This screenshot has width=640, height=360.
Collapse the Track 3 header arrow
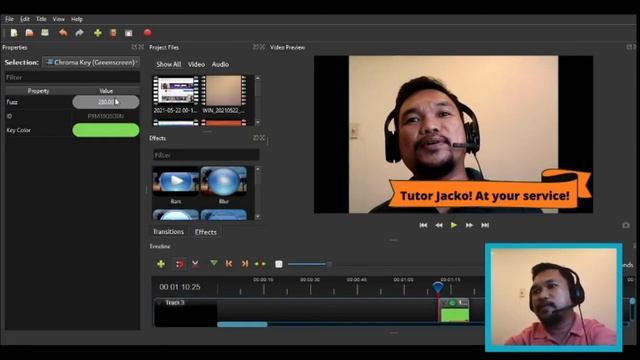[x=159, y=302]
